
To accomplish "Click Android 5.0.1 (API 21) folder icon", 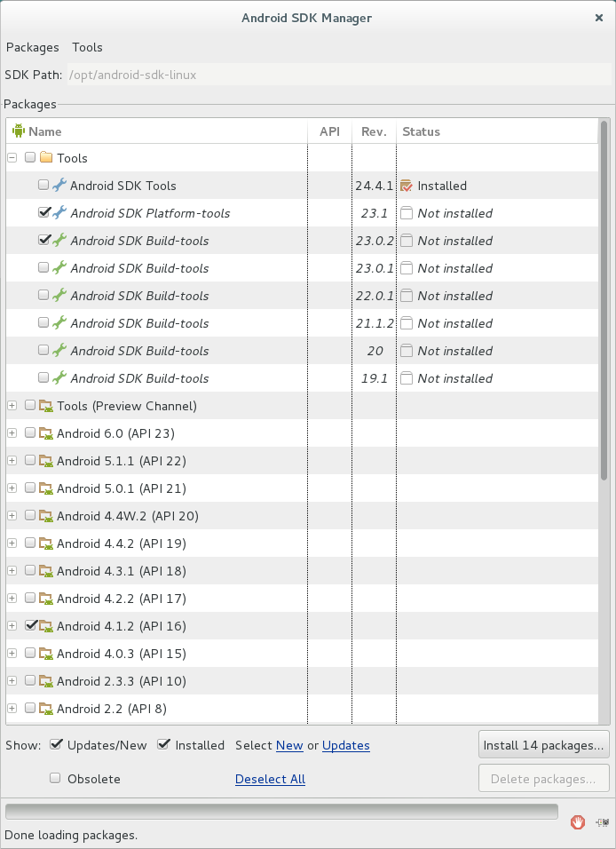I will [x=46, y=488].
